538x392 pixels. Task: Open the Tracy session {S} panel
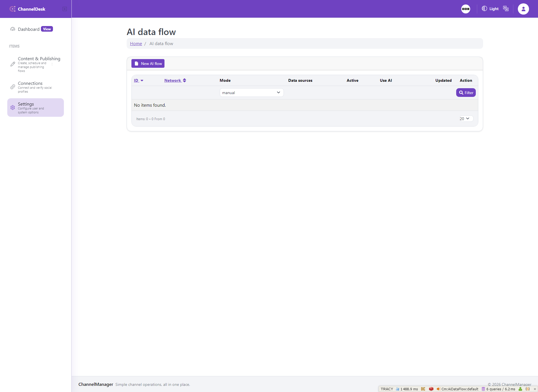pyautogui.click(x=528, y=389)
